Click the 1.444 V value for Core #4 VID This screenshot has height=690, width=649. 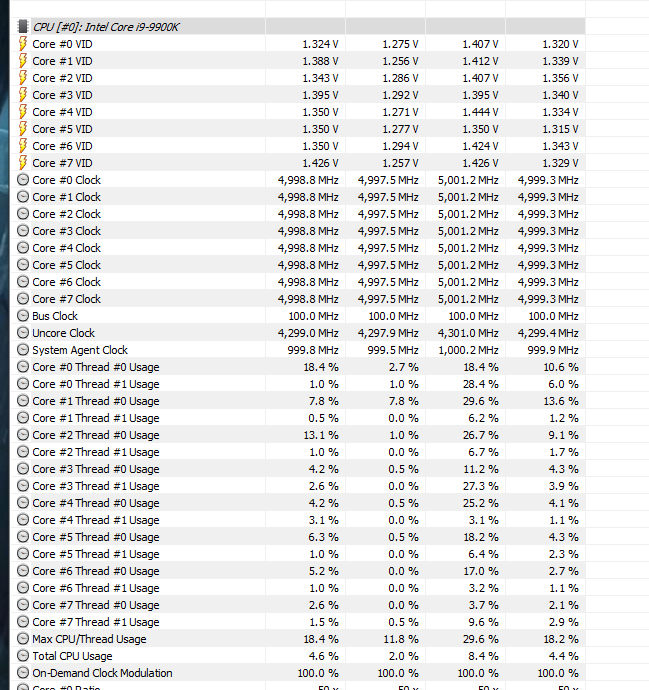[x=480, y=112]
